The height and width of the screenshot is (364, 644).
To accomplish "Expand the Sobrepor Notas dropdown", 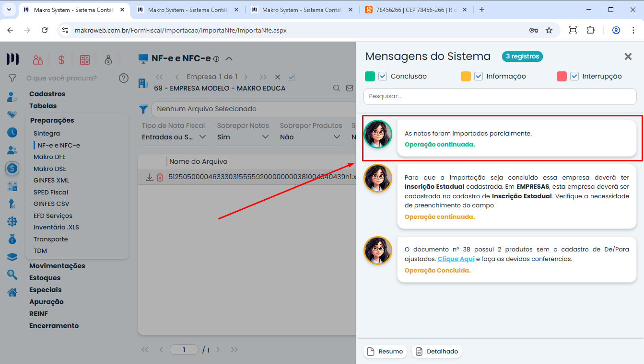I will [244, 137].
